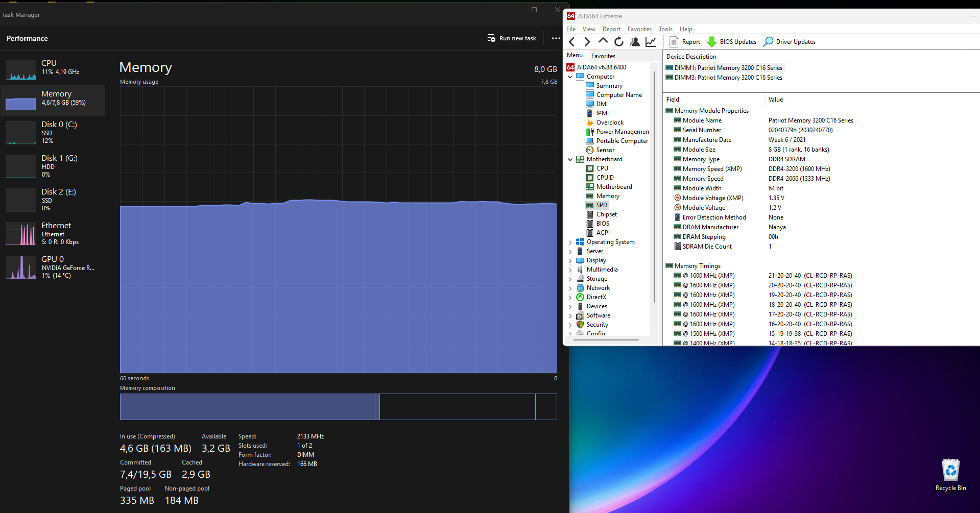Click the up-level arrow in AIDA64 toolbar
The image size is (980, 513).
coord(603,41)
